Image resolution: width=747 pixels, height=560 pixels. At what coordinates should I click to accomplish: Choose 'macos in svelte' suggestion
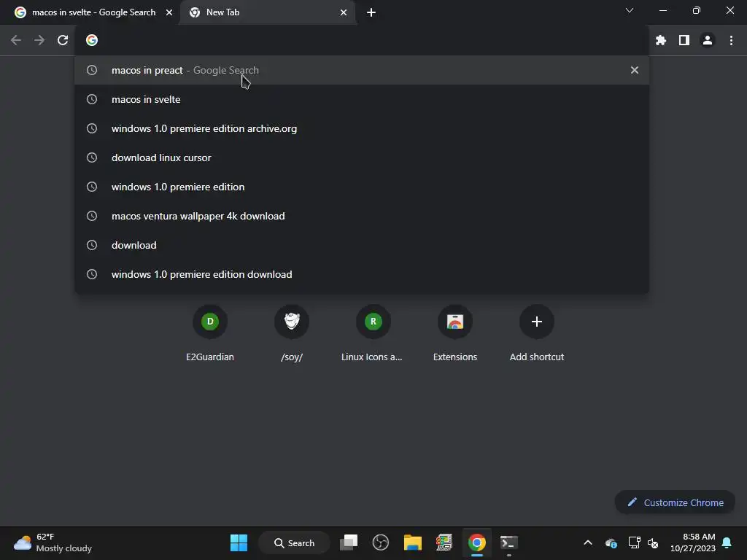click(x=362, y=99)
